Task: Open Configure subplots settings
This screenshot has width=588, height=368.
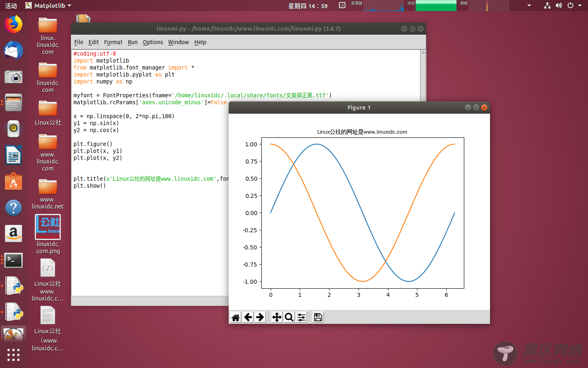Action: [301, 317]
